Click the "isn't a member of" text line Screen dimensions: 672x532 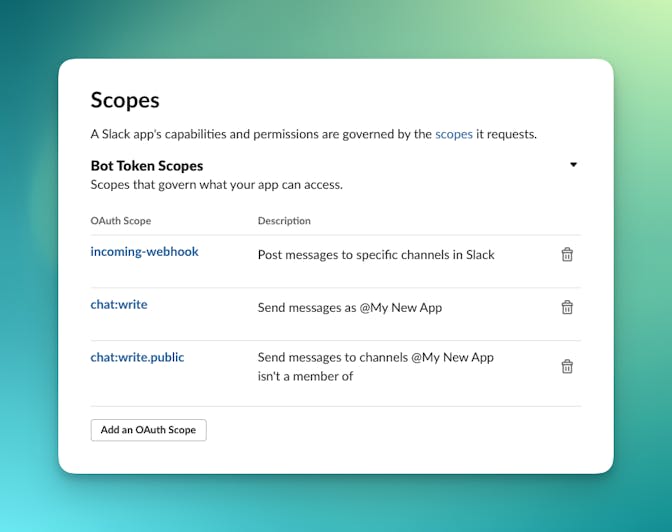(305, 377)
